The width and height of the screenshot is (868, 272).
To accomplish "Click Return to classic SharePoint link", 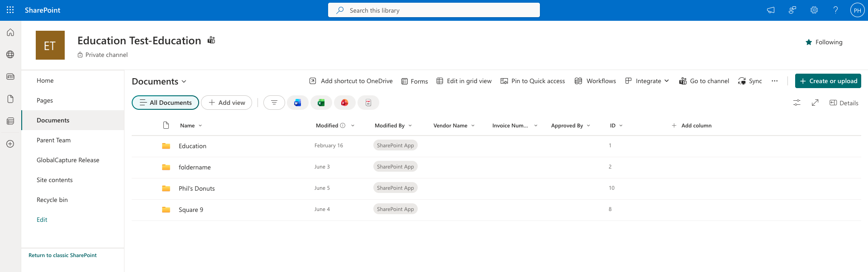I will click(x=62, y=255).
